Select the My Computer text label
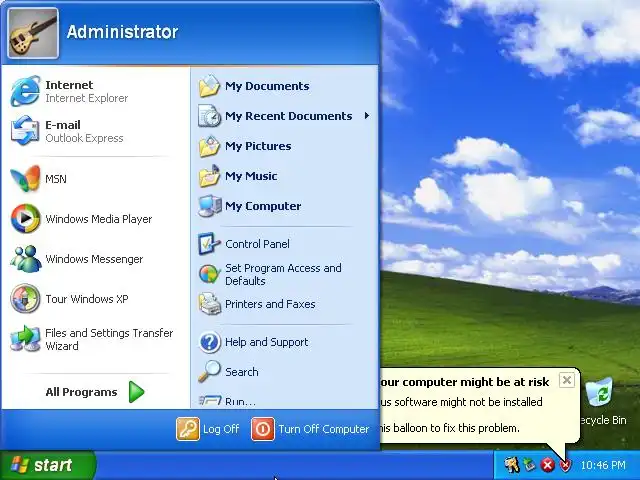This screenshot has height=480, width=640. 263,206
